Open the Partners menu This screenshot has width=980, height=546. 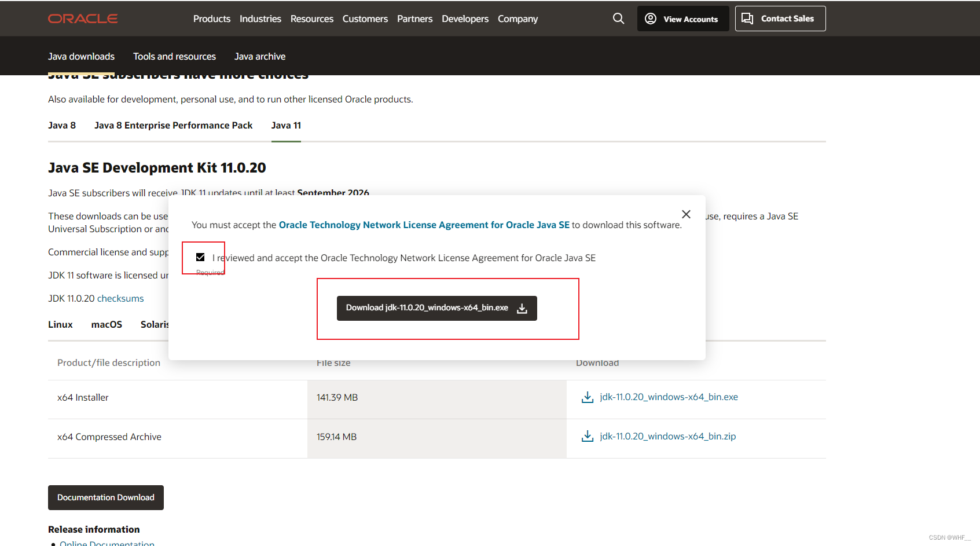point(415,19)
